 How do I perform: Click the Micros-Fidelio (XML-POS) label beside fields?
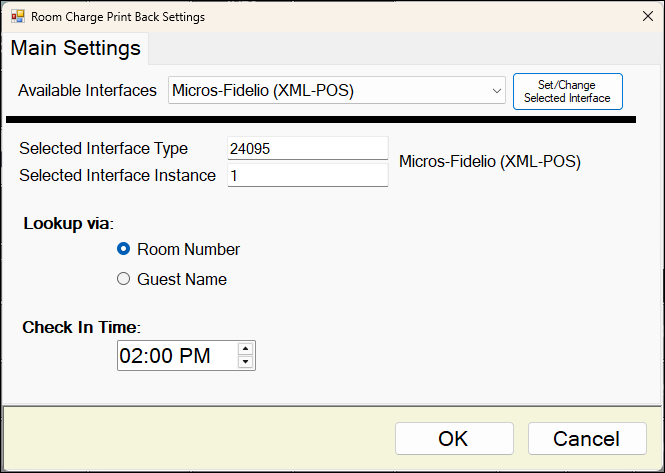point(490,162)
